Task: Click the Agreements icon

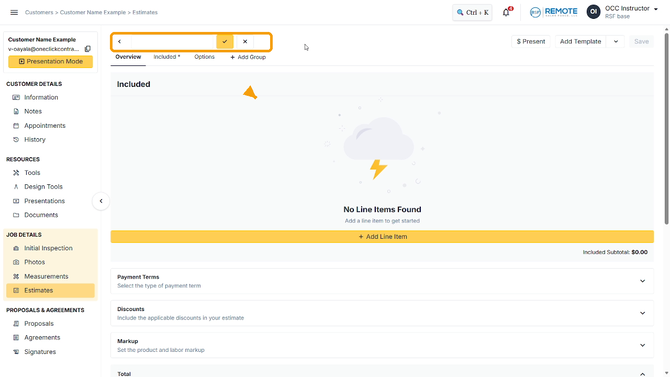Action: (16, 338)
